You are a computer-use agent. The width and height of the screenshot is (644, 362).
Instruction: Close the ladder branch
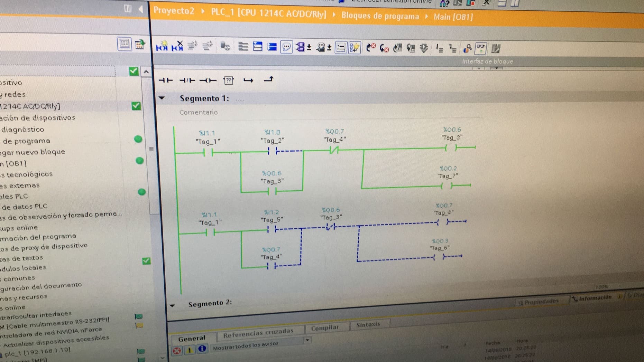coord(269,80)
